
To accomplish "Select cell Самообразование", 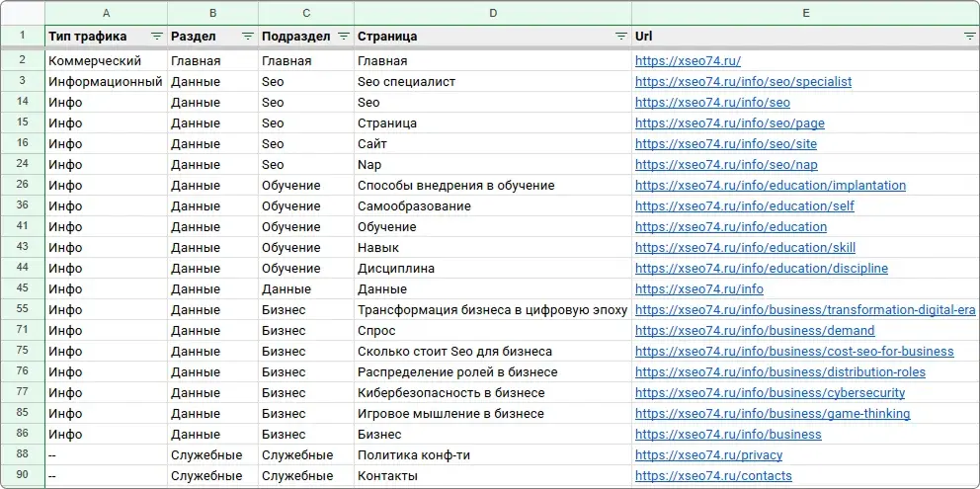I will [493, 206].
